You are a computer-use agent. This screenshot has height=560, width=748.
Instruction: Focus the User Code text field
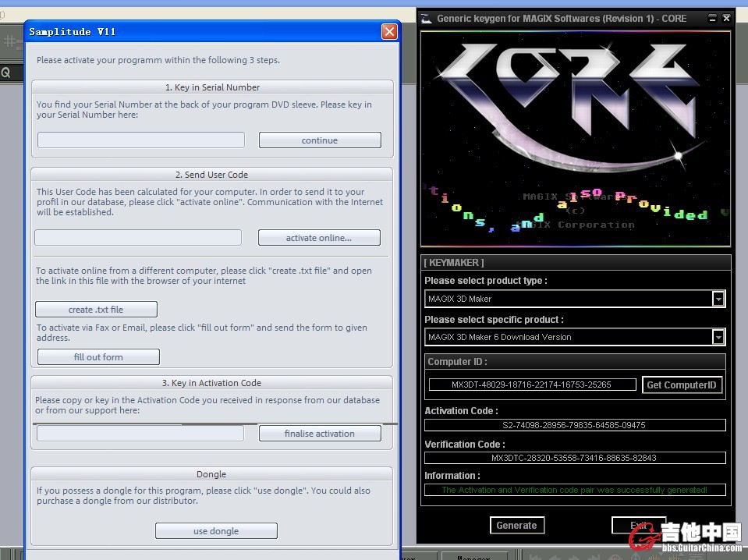click(x=138, y=238)
